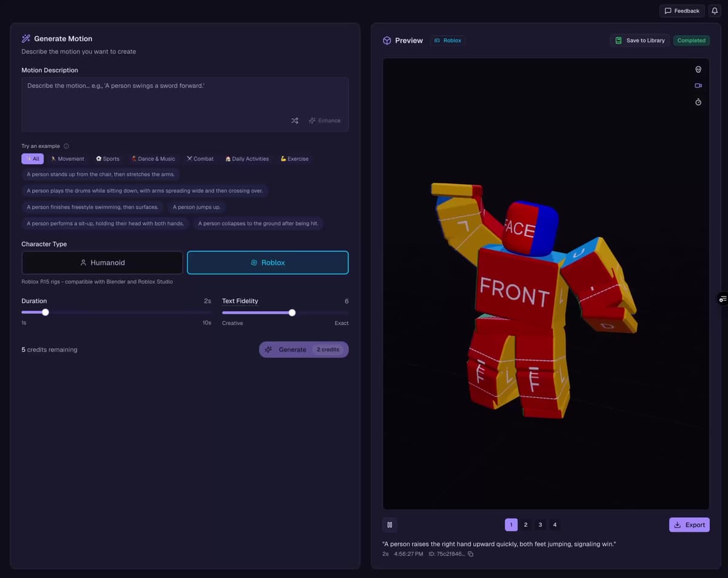Copy the motion ID with copy icon
The width and height of the screenshot is (728, 578).
click(471, 554)
